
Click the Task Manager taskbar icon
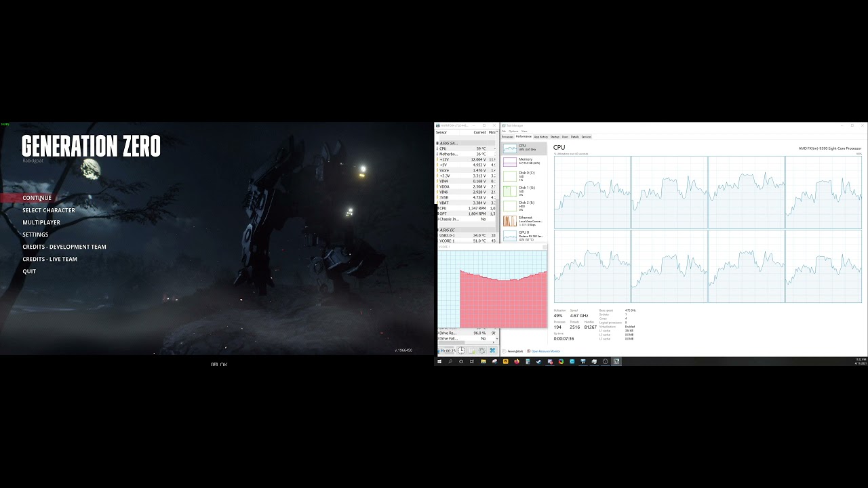click(x=616, y=361)
